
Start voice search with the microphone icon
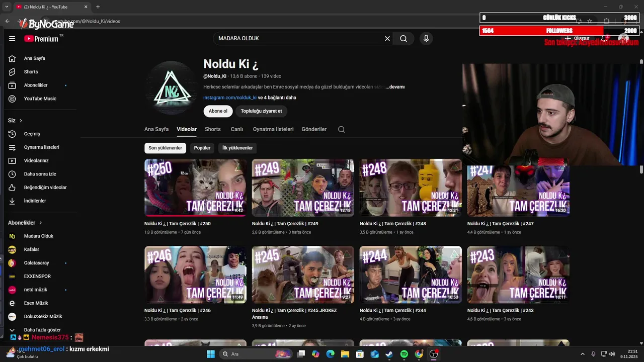coord(426,38)
